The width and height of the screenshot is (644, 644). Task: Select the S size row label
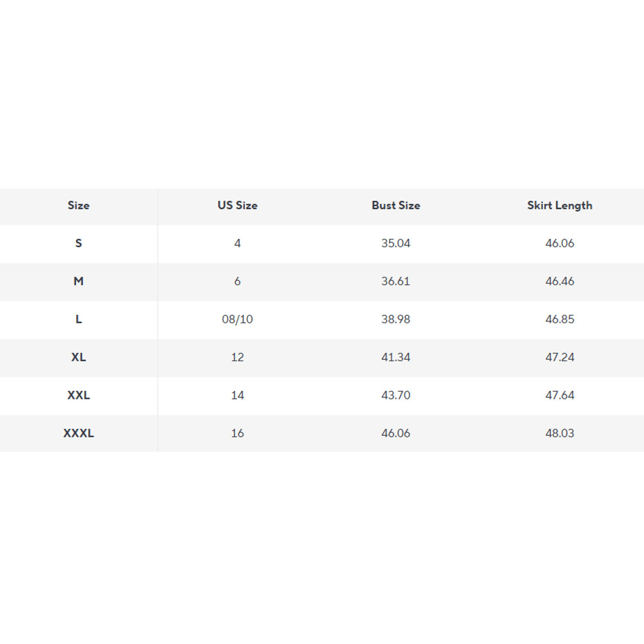[x=79, y=243]
